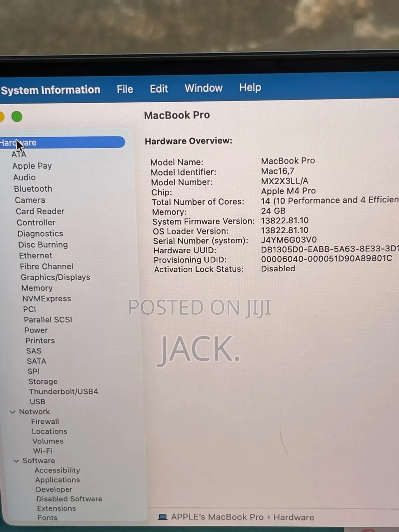Image resolution: width=399 pixels, height=532 pixels.
Task: Select Wi-Fi under Network
Action: [x=43, y=451]
